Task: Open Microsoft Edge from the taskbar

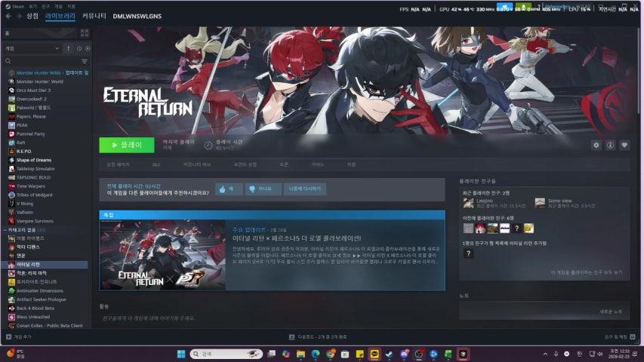Action: point(316,354)
